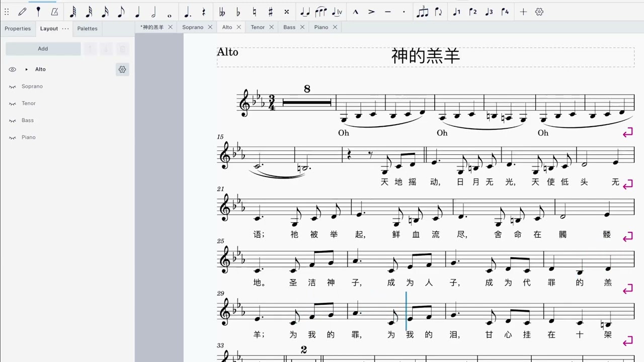Apply double sharp accidental
Screen dimensions: 644x362
(x=286, y=12)
